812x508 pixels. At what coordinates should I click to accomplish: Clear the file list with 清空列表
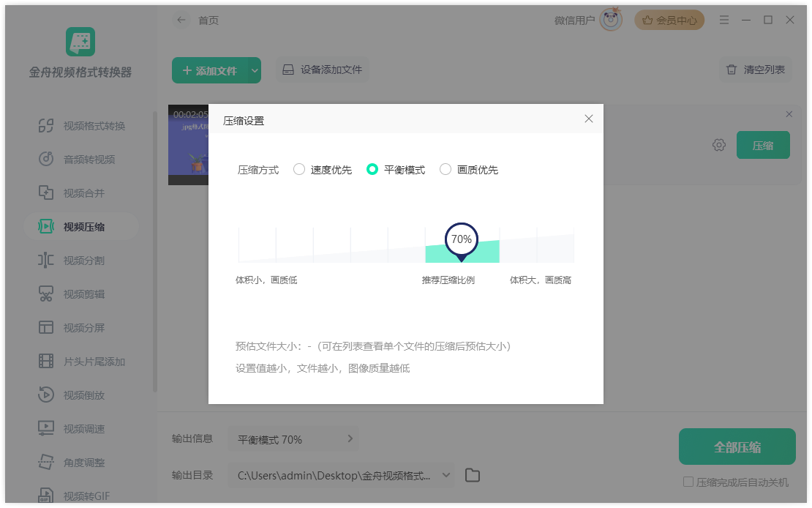(755, 69)
